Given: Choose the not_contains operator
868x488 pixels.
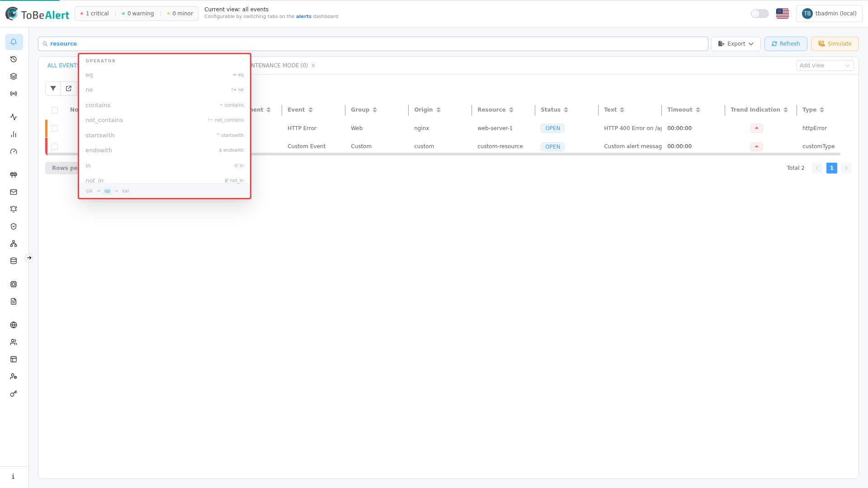Looking at the screenshot, I should pyautogui.click(x=165, y=120).
